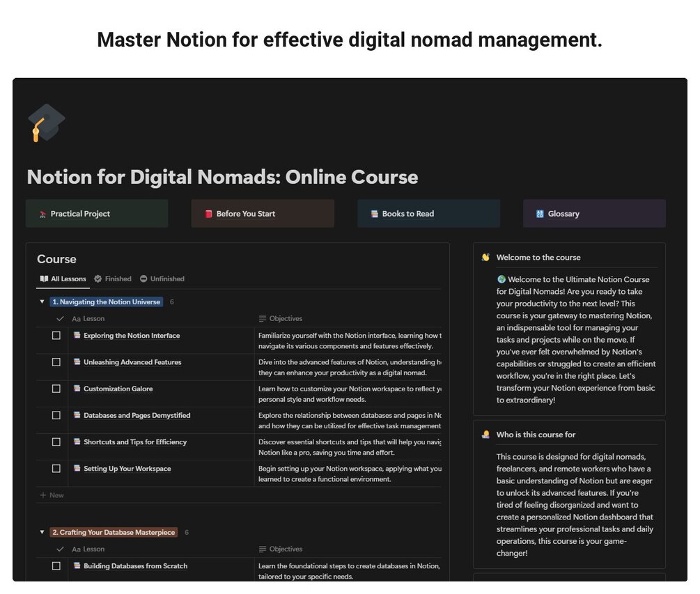Screen dimensions: 700x594
Task: Click the objective starting 'Discover essential shortcuts'
Action: [350, 447]
